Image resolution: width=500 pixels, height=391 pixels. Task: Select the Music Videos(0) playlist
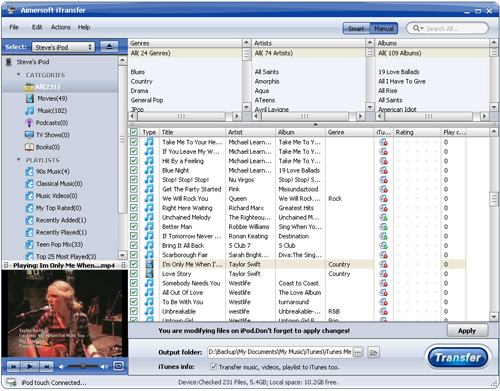(x=56, y=196)
